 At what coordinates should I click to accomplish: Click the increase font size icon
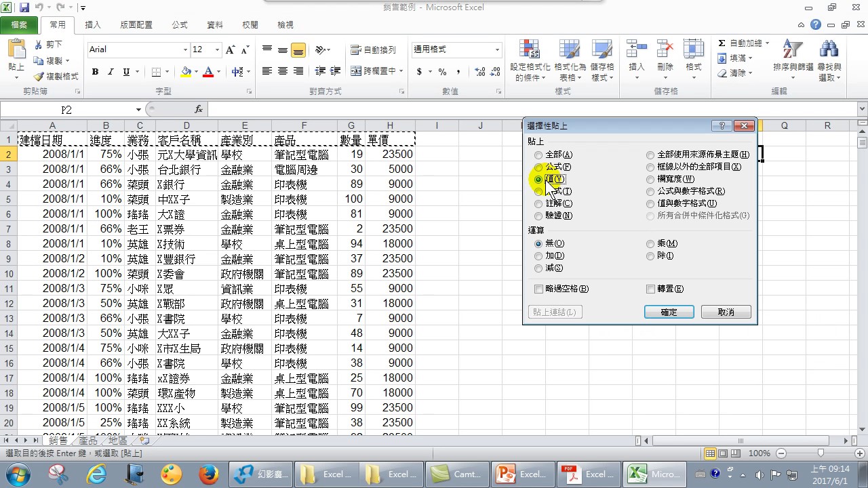231,49
